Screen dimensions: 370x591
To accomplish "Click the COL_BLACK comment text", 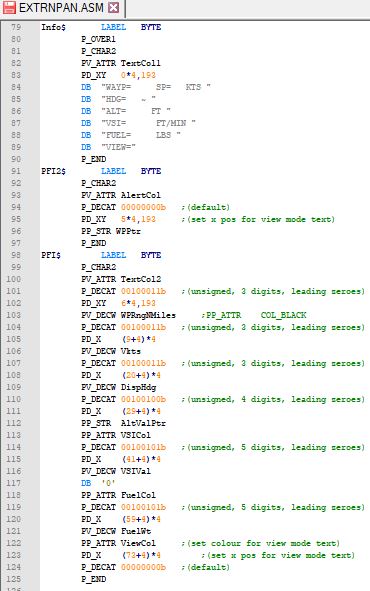I will click(x=283, y=315).
